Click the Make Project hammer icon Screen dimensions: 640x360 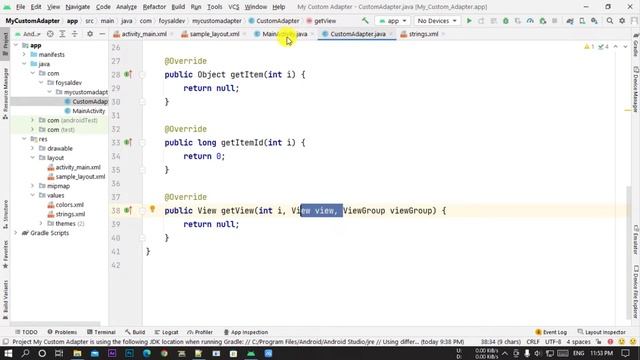coord(365,21)
